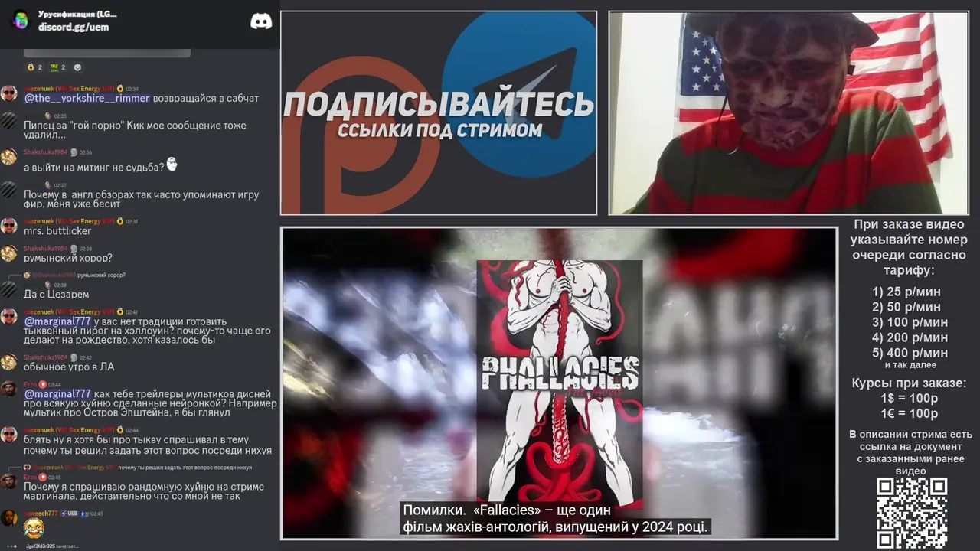Click the Ukrainian subtitle mentioning «Fallacies»
Viewport: 980px width, 551px height.
pos(557,518)
